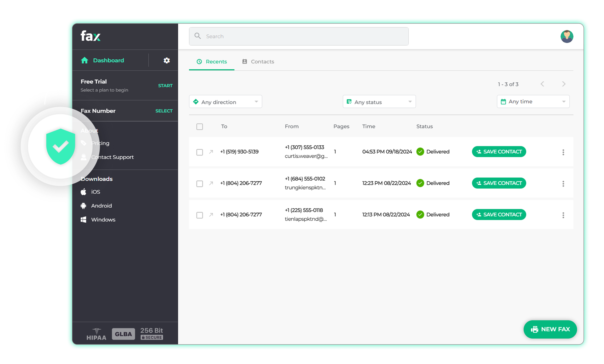Open settings via the gear icon
The width and height of the screenshot is (604, 364).
point(166,60)
